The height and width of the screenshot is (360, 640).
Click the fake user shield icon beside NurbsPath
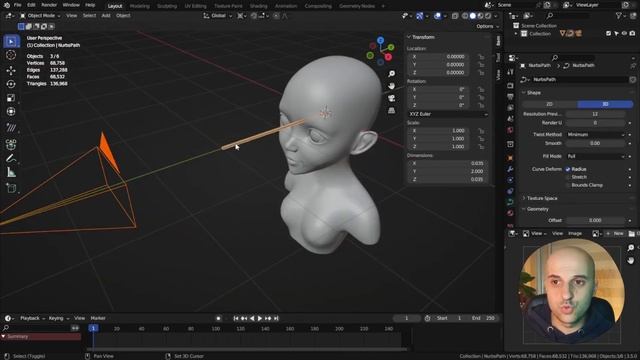(x=632, y=80)
